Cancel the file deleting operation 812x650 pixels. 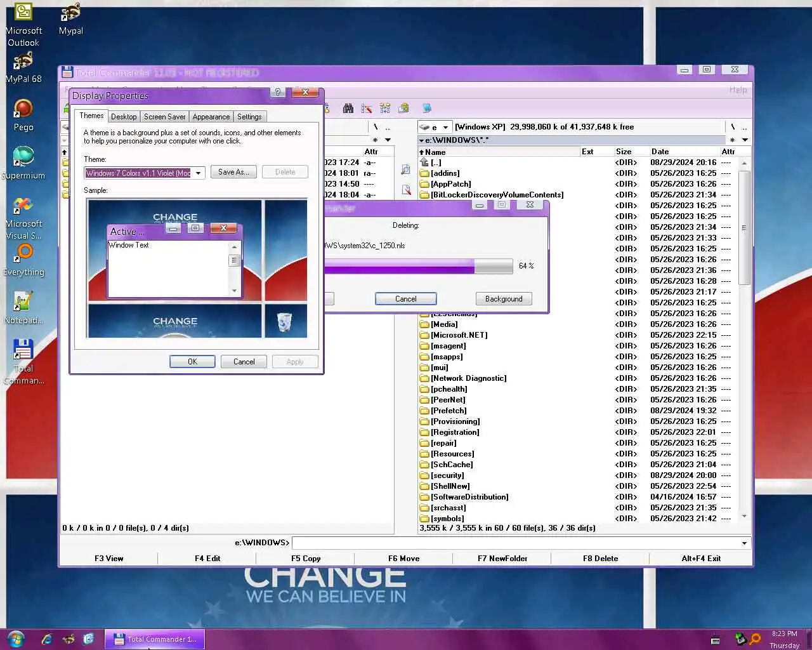click(406, 299)
